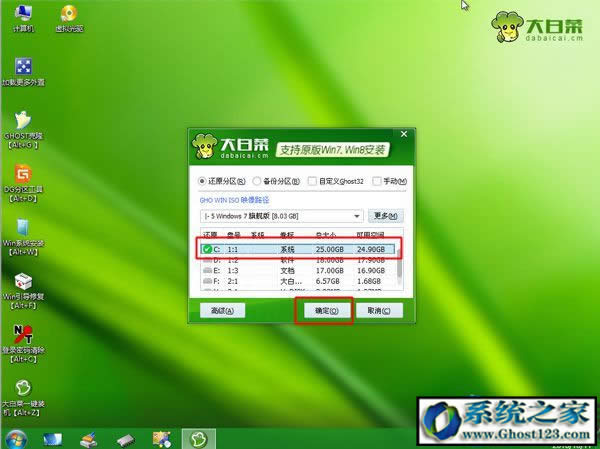Open the DG partition tool shortcut
Viewport: 600px width, 449px height.
coord(21,173)
